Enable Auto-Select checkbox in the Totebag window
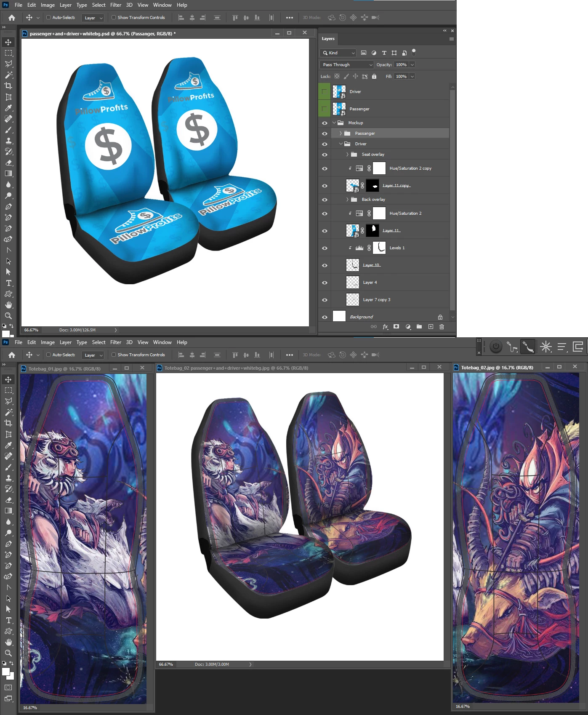 tap(48, 355)
